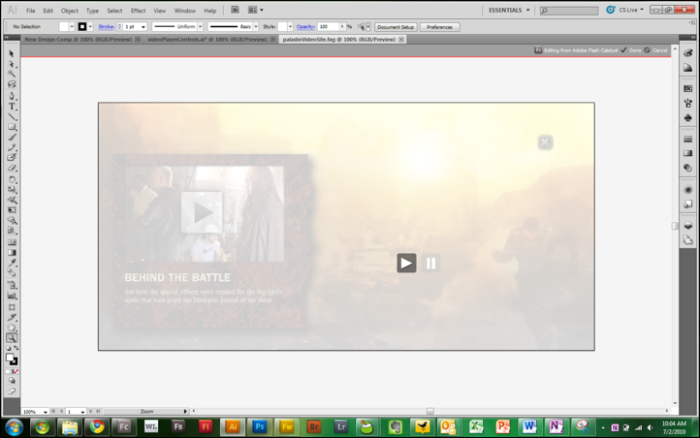Select the Selection tool (black arrow)
The image size is (700, 438).
click(11, 54)
